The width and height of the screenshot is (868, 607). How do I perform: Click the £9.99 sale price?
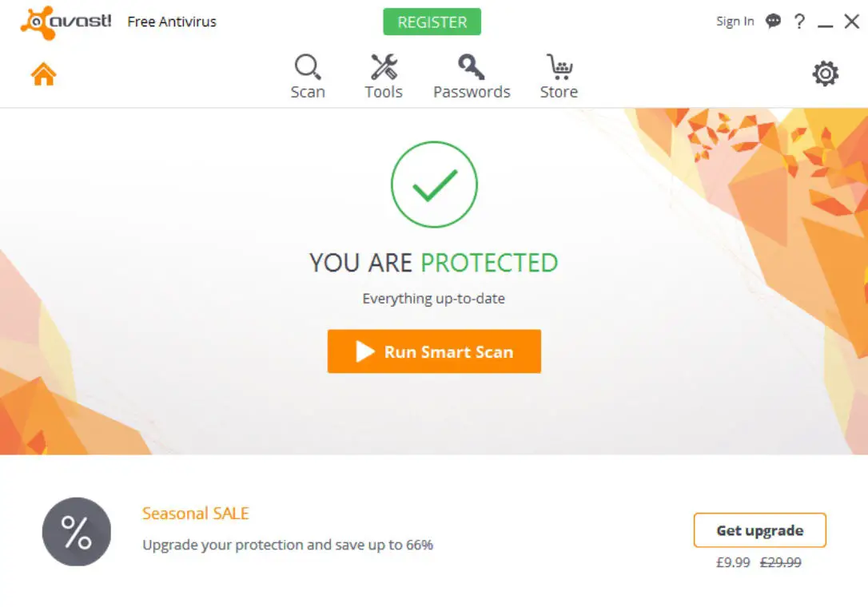point(733,562)
